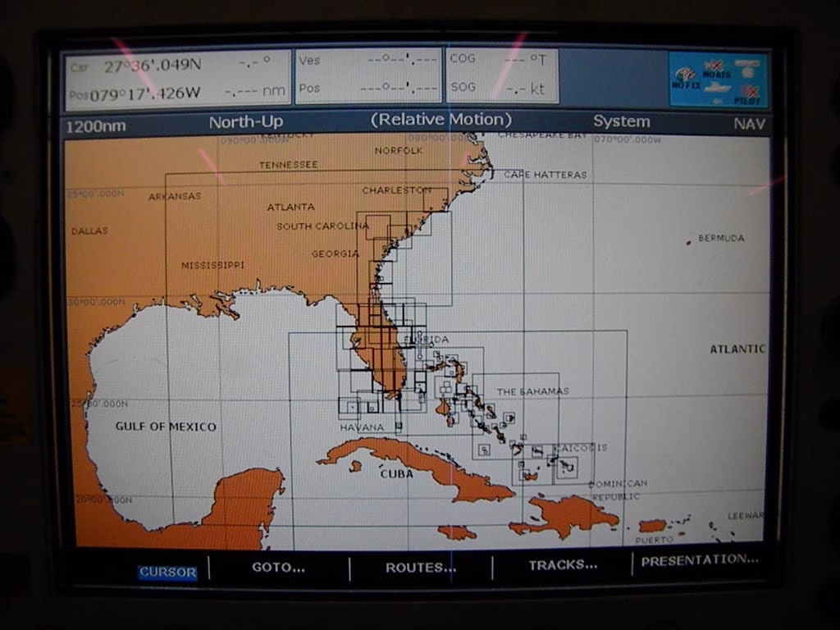Click the COG/SOG data box
The width and height of the screenshot is (840, 630).
pyautogui.click(x=502, y=75)
